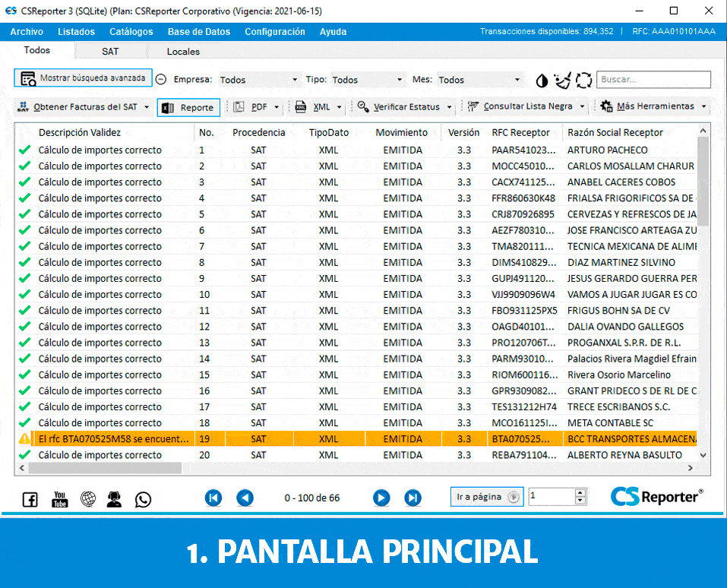Screen dimensions: 727x588
Task: Click the refresh arrows icon
Action: coord(583,80)
